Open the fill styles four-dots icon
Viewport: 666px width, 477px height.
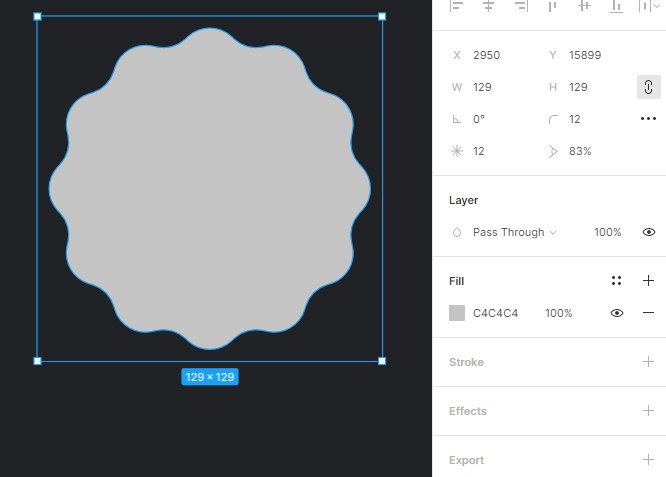click(616, 280)
